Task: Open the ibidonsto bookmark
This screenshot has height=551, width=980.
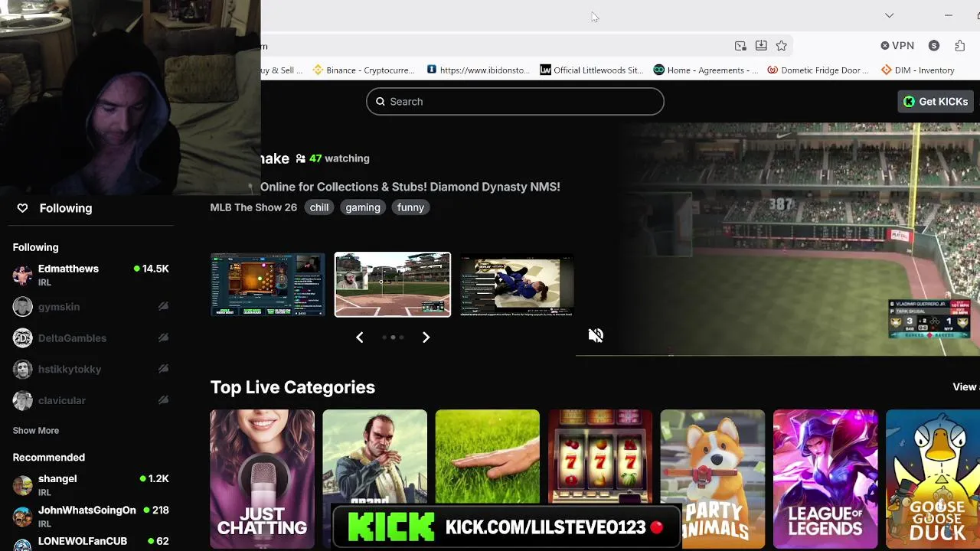Action: tap(478, 70)
